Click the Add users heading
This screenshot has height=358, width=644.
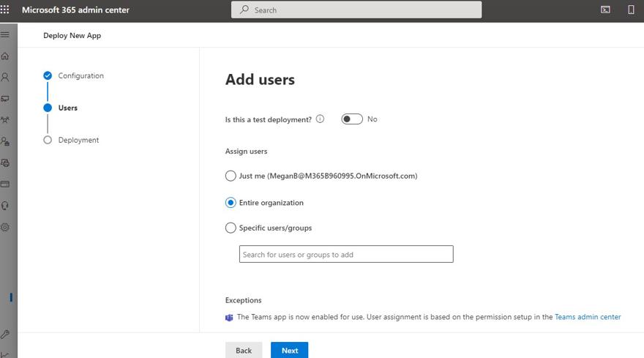point(260,79)
